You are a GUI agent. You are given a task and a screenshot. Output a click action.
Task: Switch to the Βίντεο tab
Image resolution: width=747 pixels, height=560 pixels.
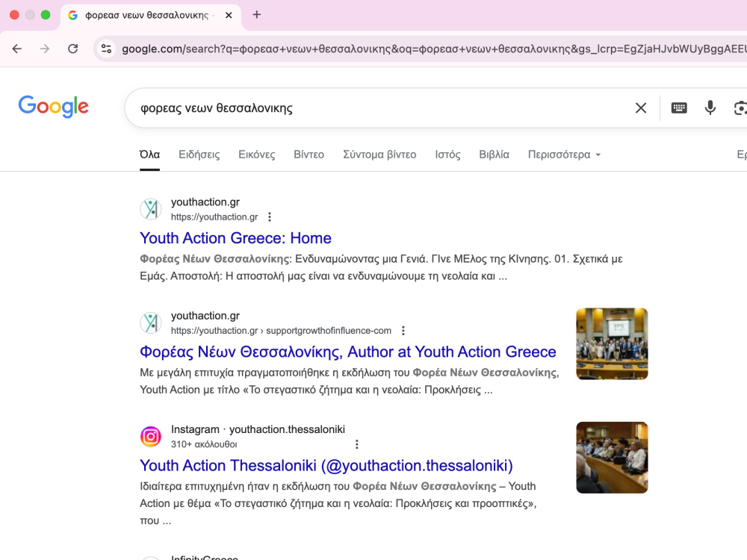[x=309, y=155]
